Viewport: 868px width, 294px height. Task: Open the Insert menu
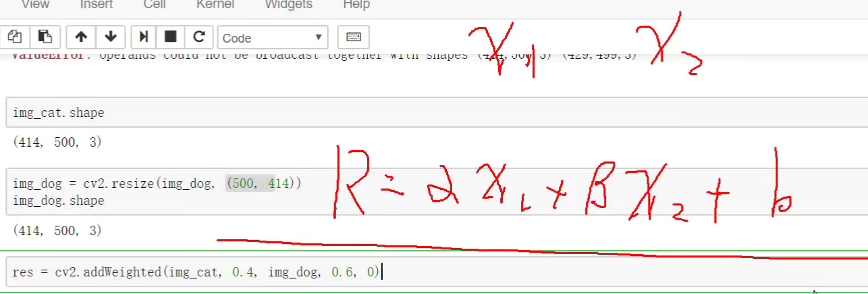click(x=97, y=5)
